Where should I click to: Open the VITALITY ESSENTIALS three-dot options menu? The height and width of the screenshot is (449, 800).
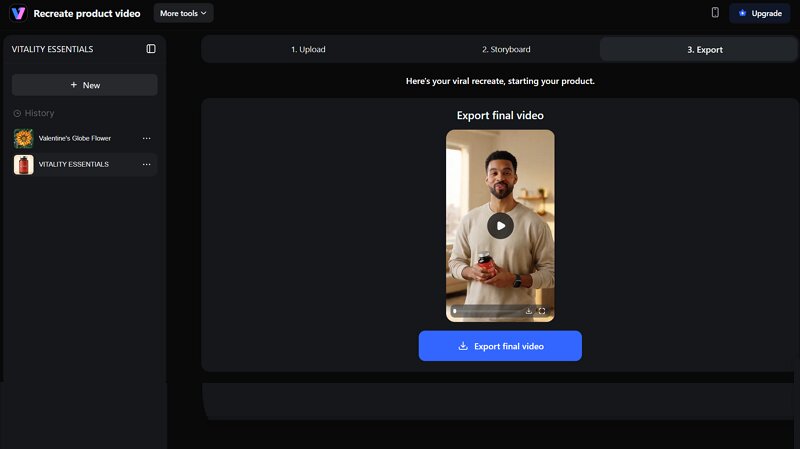(147, 164)
